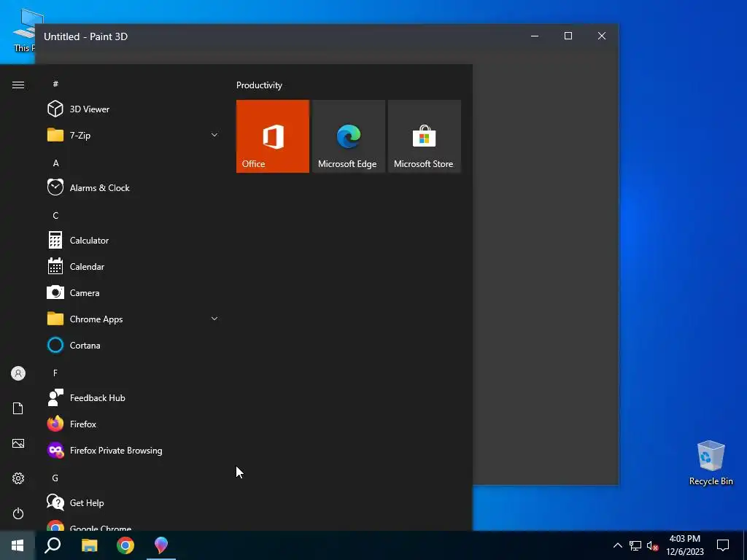Launch Alarms & Clock
747x560 pixels.
tap(133, 187)
